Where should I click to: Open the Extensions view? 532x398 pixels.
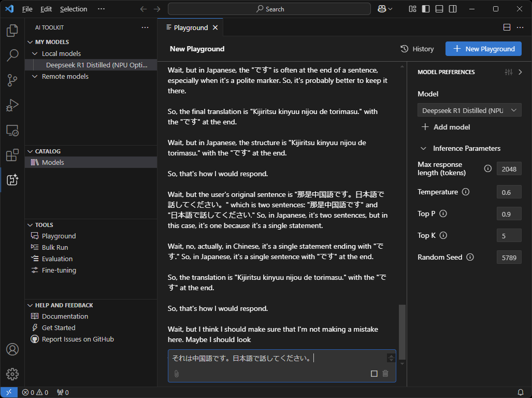click(x=12, y=155)
